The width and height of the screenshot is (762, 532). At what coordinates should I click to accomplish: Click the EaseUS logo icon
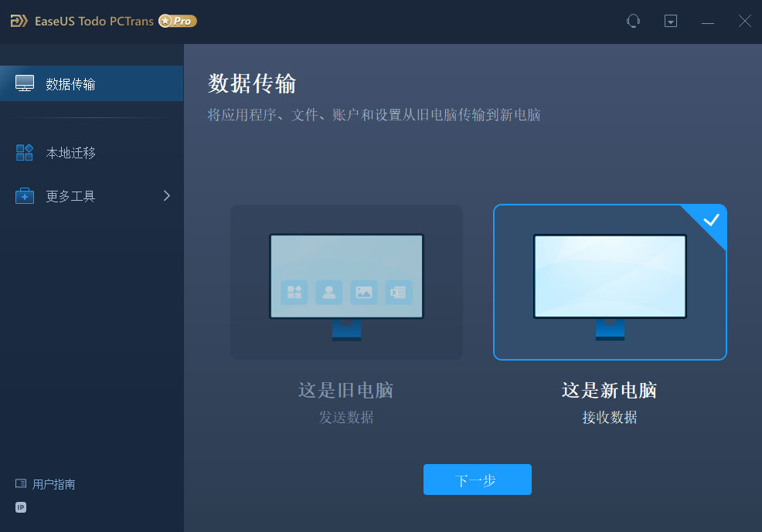coord(19,21)
